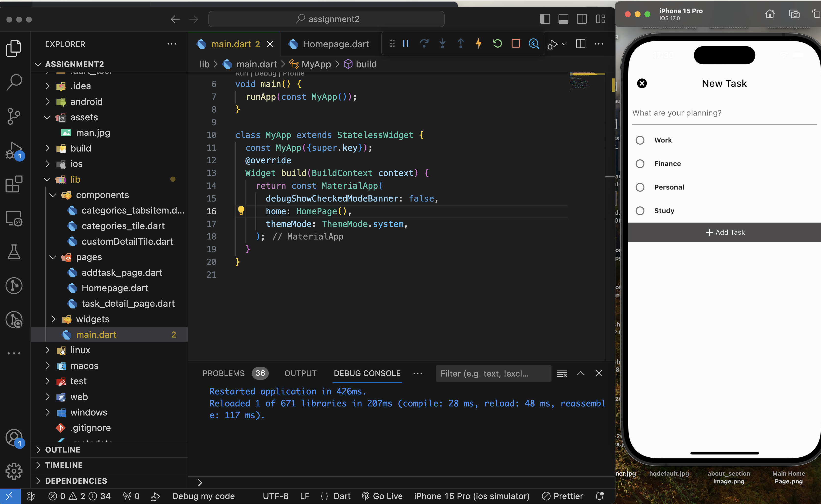Click the quick fix lightbulb on line 16
This screenshot has height=504, width=821.
[x=241, y=211]
